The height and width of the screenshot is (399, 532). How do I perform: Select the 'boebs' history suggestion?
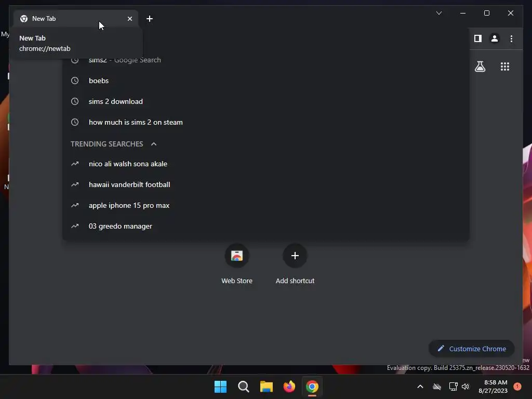click(x=265, y=81)
